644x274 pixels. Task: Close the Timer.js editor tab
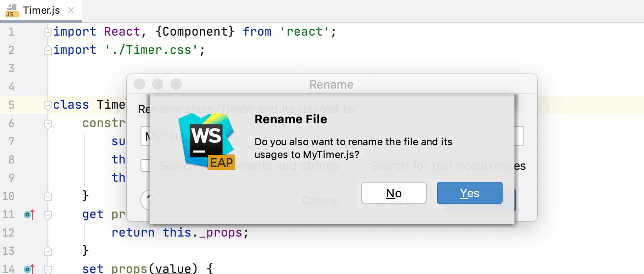pos(71,10)
